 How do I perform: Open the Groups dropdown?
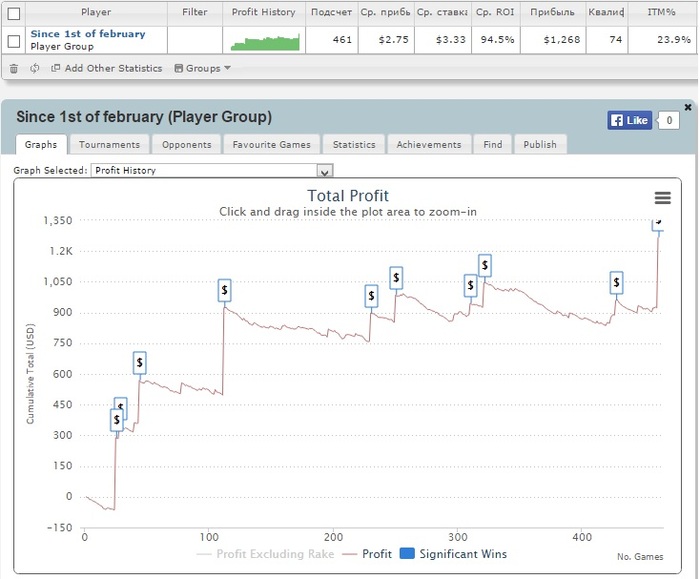[202, 68]
